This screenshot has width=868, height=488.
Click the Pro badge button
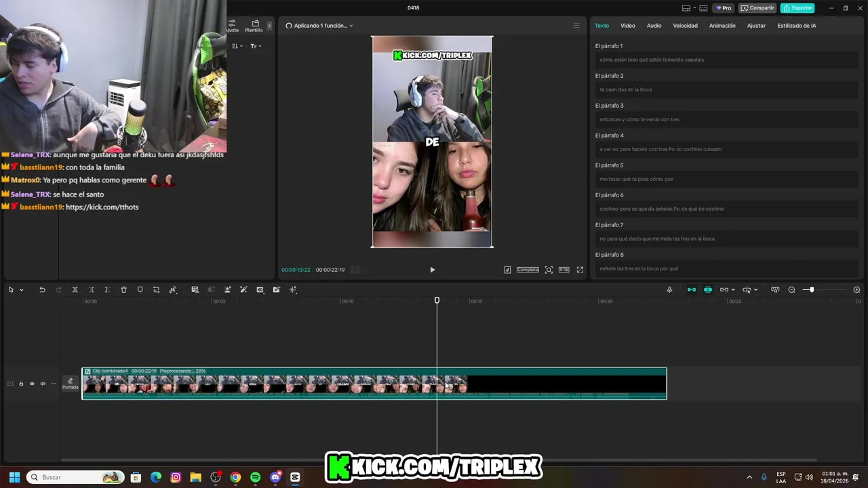[724, 8]
